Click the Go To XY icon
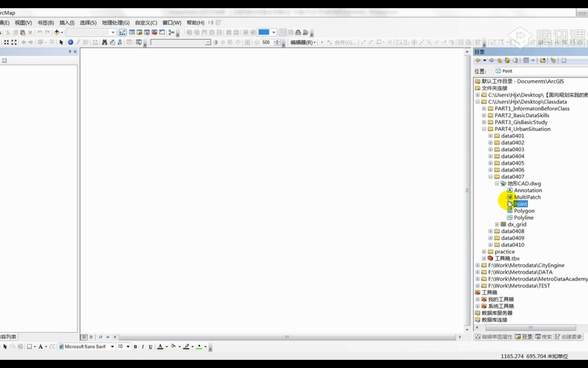 click(120, 42)
